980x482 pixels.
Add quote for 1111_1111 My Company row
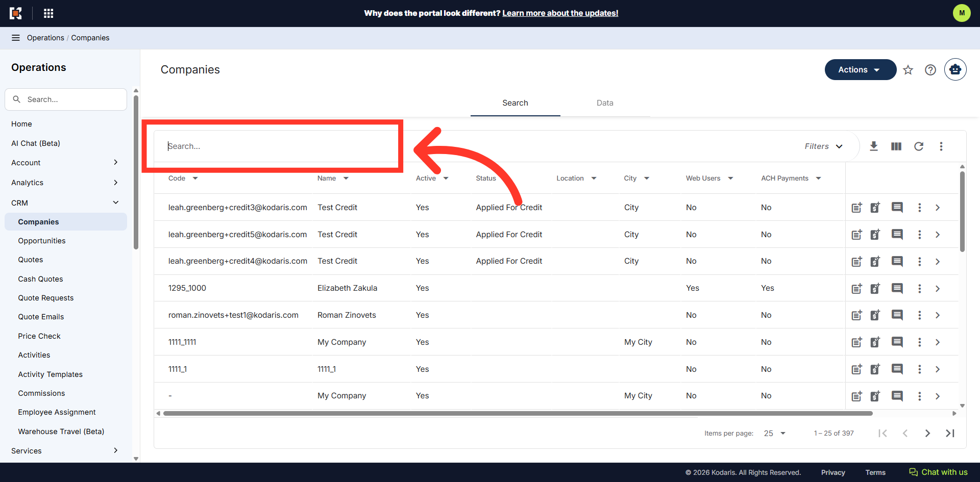coord(875,342)
